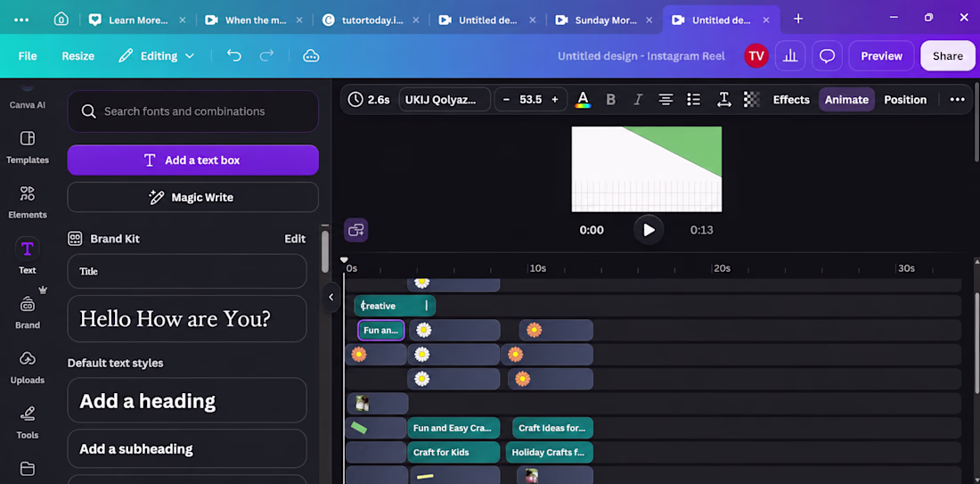Image resolution: width=980 pixels, height=484 pixels.
Task: Click the undo arrow icon
Action: click(x=233, y=55)
